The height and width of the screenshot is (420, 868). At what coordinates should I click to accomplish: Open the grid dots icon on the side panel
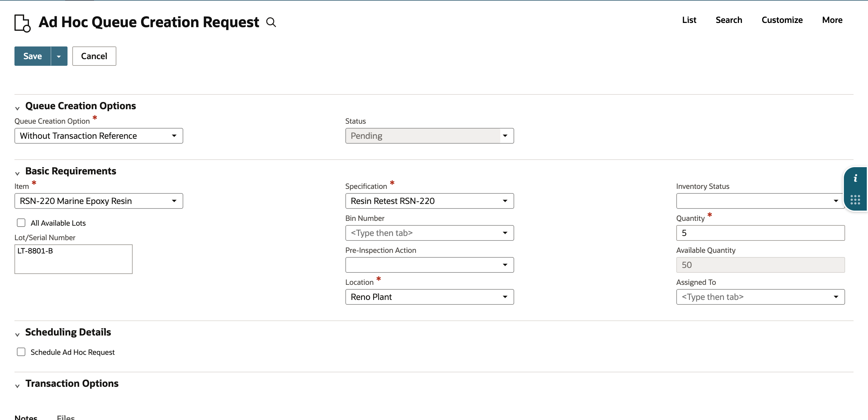pos(855,200)
